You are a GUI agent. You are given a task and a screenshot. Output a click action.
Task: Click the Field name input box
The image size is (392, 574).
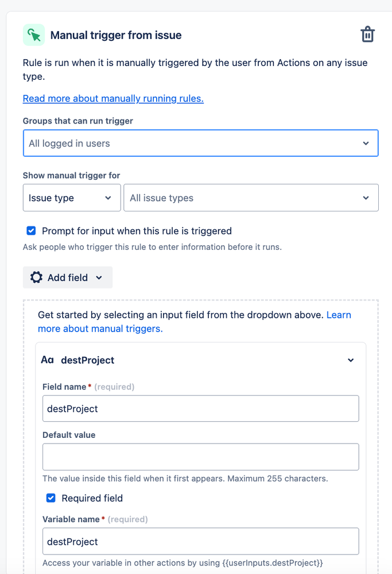pyautogui.click(x=200, y=409)
